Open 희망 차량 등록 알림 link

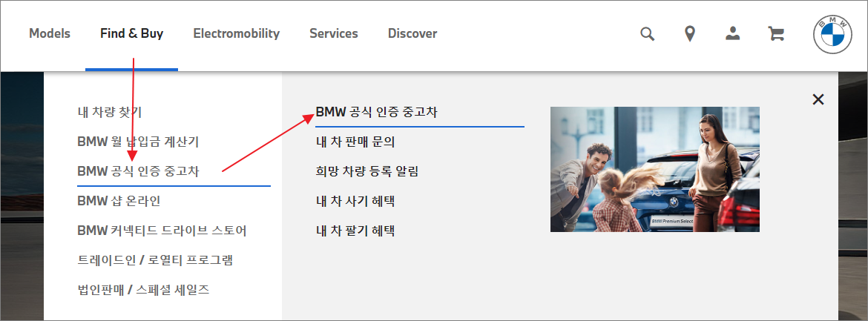coord(367,171)
